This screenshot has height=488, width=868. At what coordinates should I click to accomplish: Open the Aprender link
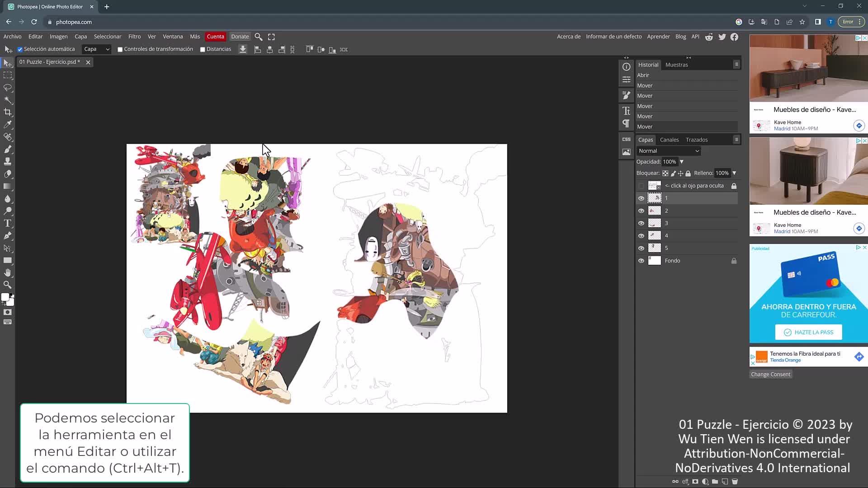(x=658, y=37)
